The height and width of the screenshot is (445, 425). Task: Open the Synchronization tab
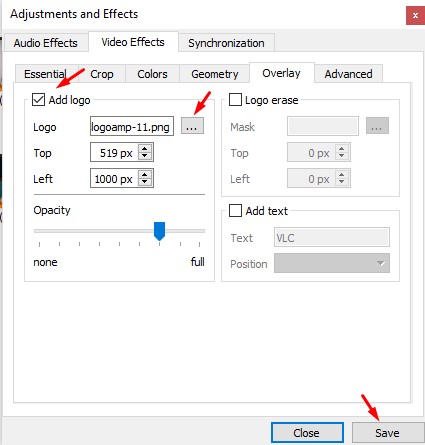226,43
